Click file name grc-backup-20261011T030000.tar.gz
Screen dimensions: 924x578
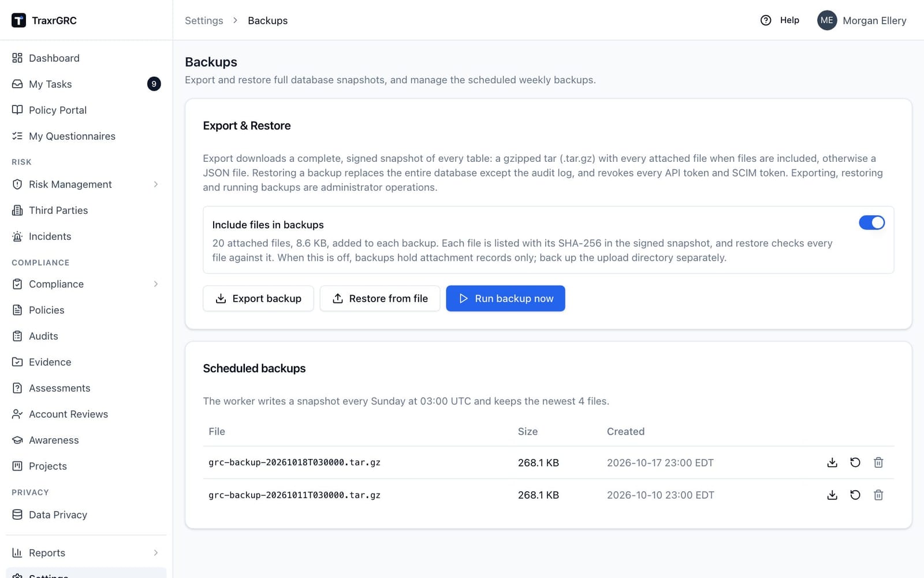[295, 495]
